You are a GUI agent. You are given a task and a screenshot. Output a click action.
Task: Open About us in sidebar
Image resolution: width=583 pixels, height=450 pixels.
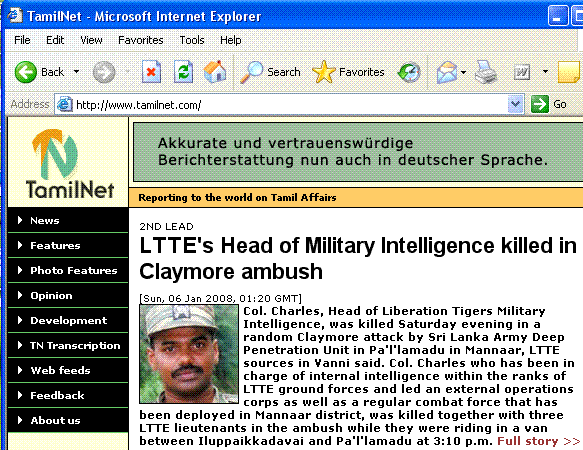[68, 420]
